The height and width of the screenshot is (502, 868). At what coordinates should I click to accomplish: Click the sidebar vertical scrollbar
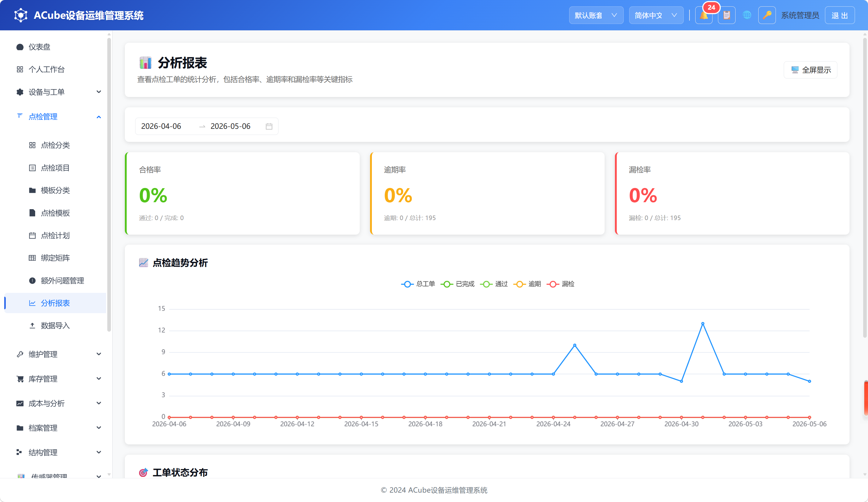pyautogui.click(x=109, y=184)
